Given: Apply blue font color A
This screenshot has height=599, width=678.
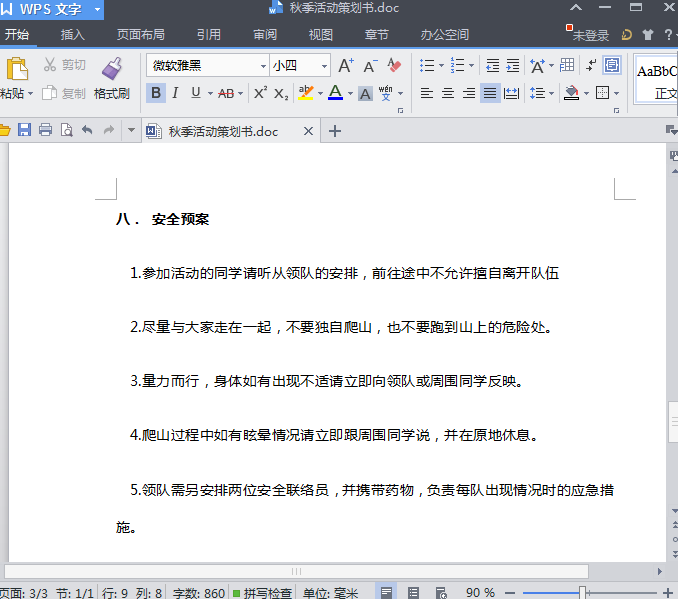Looking at the screenshot, I should pyautogui.click(x=336, y=93).
